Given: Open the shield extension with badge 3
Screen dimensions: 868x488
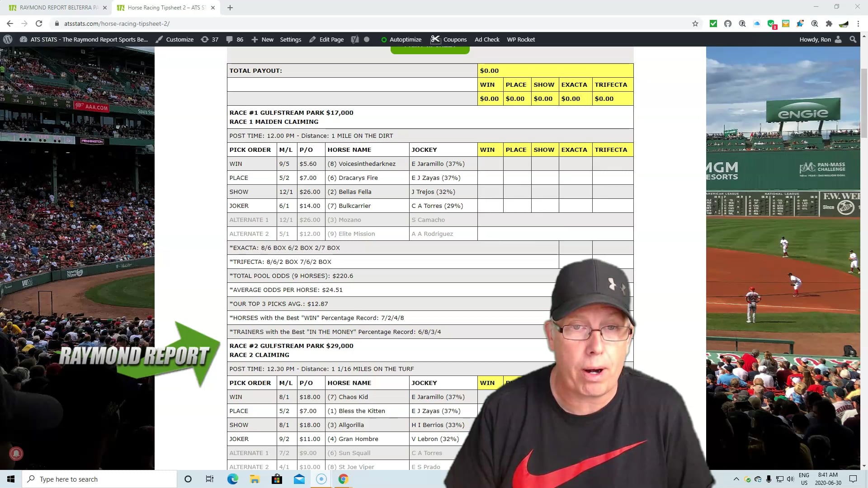Looking at the screenshot, I should pos(771,24).
